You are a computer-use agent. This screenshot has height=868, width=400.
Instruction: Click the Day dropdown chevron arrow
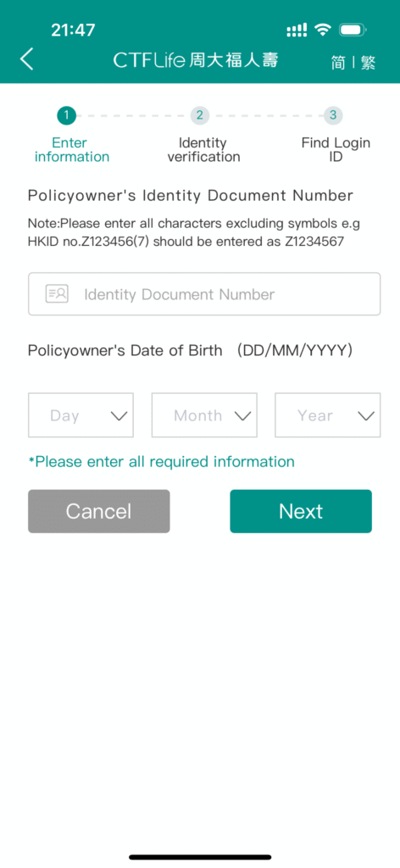(x=119, y=416)
